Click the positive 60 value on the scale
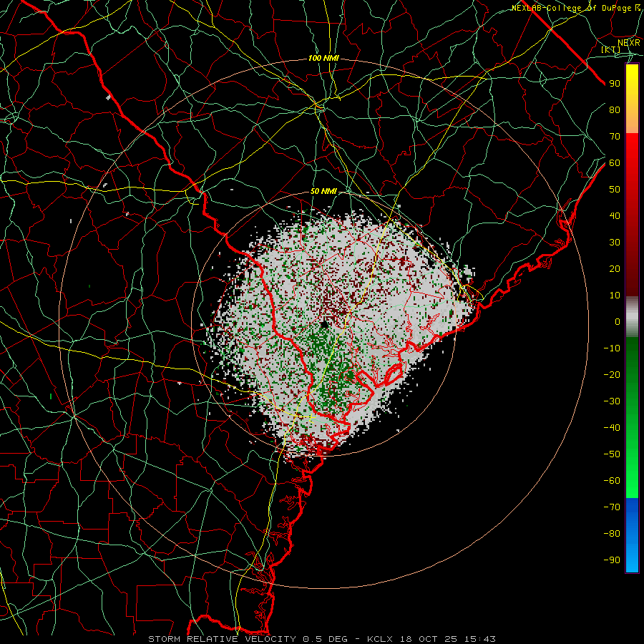 [x=615, y=162]
